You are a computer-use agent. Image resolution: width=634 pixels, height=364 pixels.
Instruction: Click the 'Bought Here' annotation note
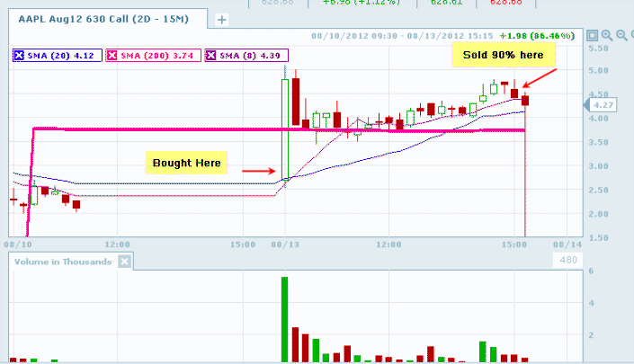coord(186,163)
